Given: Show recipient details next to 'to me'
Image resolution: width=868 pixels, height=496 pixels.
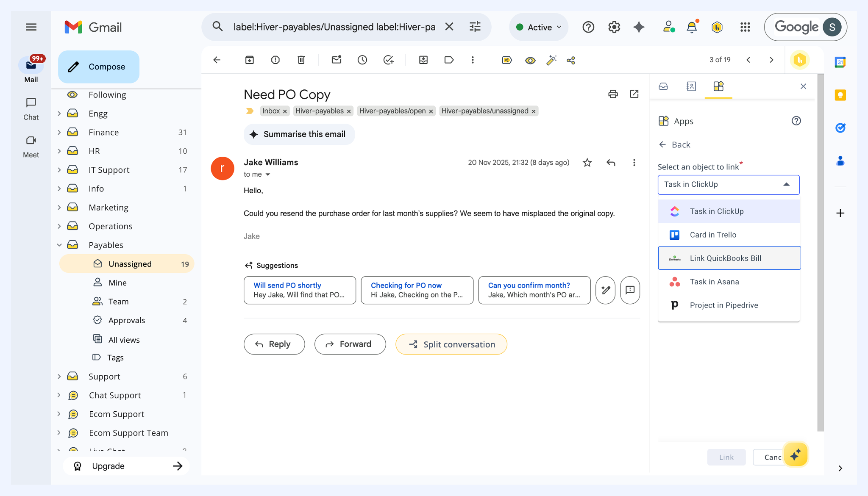Looking at the screenshot, I should 268,175.
